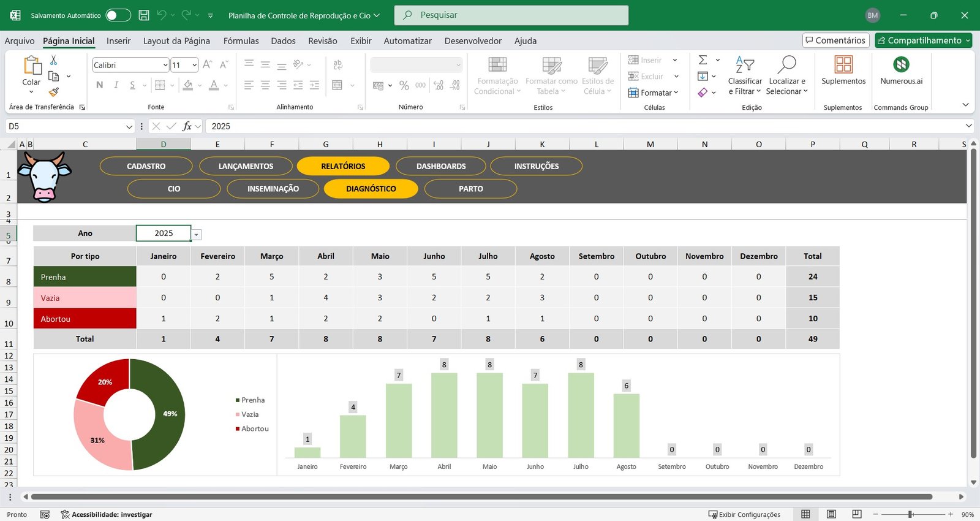Click the Format Painter brush icon
The width and height of the screenshot is (980, 521).
[54, 92]
